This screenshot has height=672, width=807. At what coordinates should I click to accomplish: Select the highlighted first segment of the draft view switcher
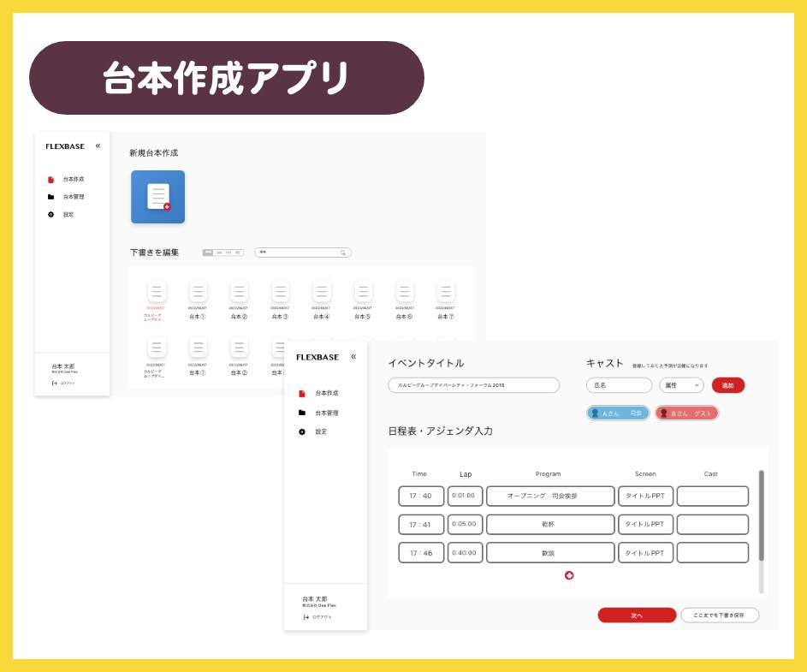pyautogui.click(x=208, y=253)
